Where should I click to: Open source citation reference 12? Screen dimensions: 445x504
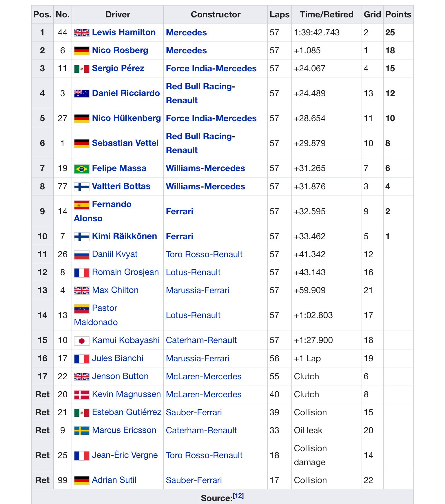(238, 496)
